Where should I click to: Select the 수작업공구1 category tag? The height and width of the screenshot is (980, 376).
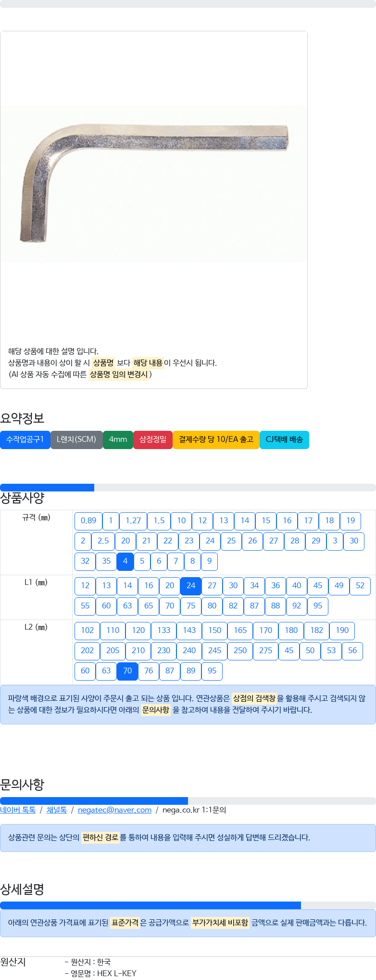(25, 439)
